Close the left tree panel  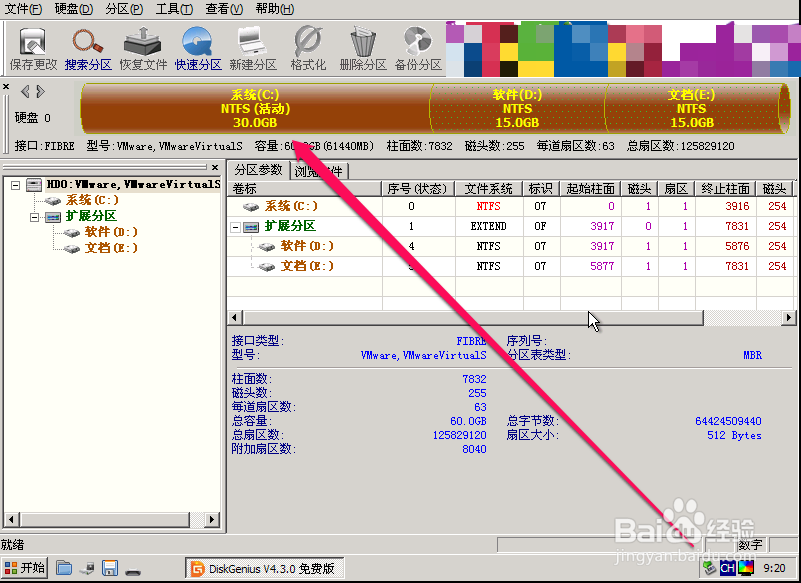point(215,168)
